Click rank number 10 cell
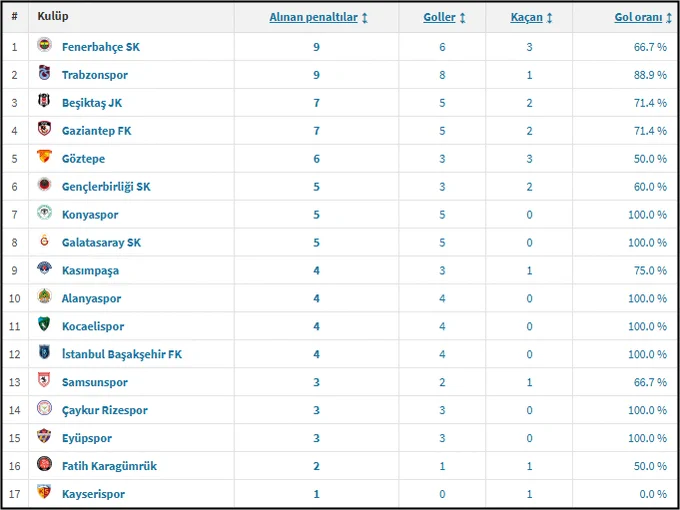 [x=15, y=298]
